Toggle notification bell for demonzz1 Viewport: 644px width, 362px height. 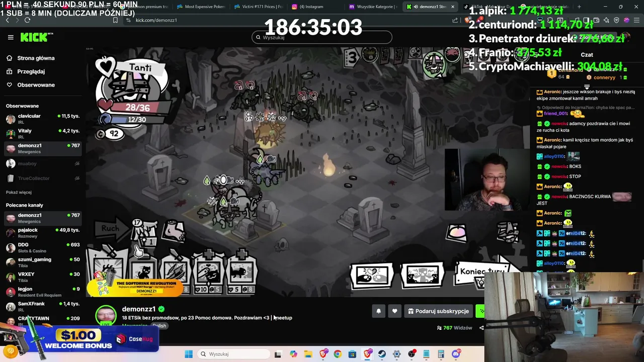tap(379, 311)
